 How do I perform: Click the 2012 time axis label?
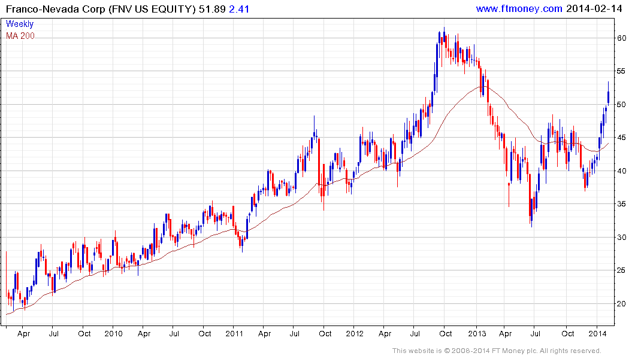[x=355, y=333]
